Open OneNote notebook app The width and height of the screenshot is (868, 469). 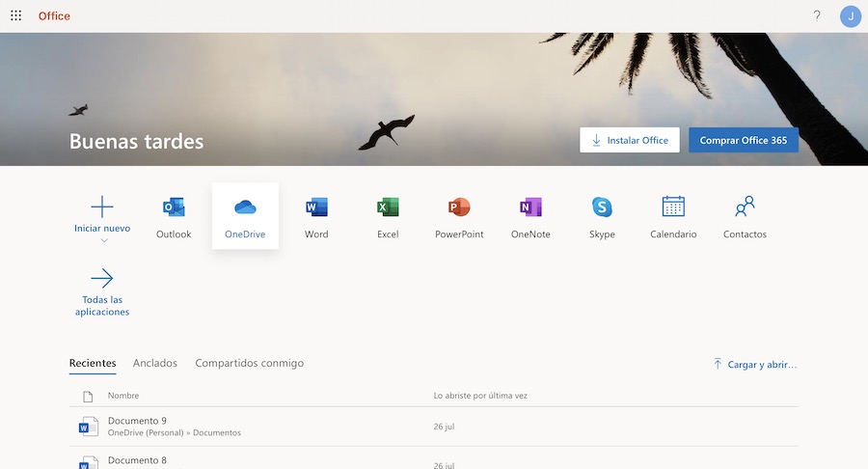(530, 216)
